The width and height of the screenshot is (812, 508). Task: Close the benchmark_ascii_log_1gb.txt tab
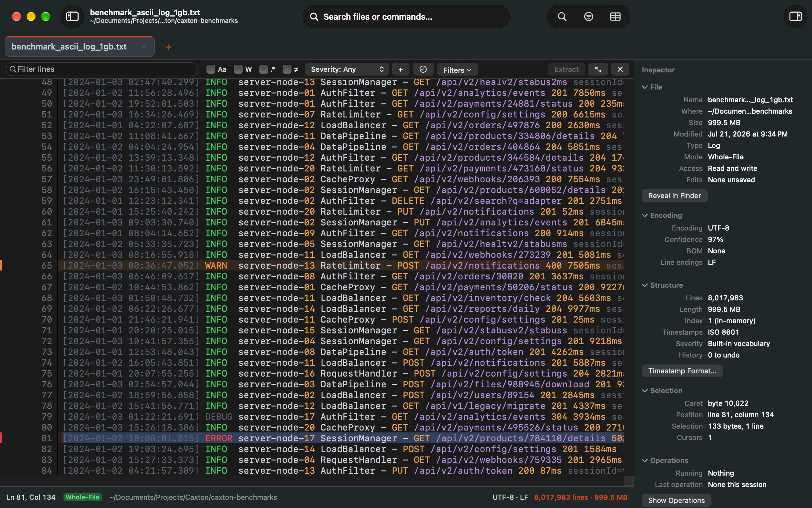coord(144,47)
